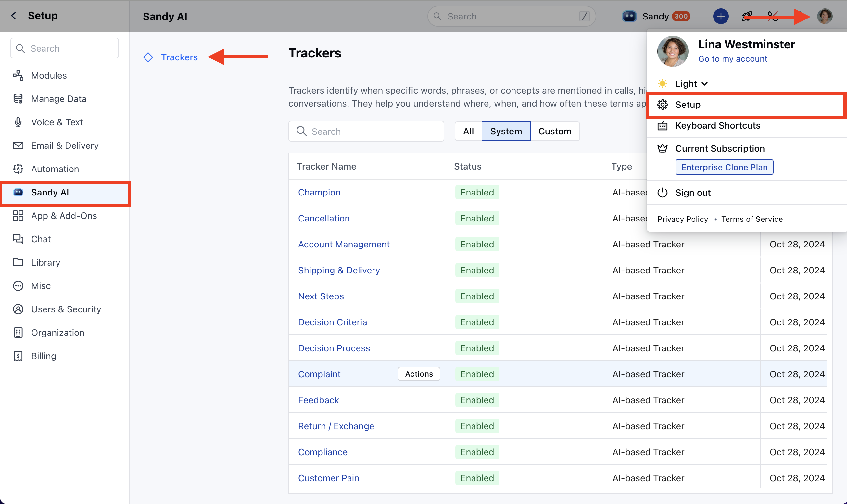Click the user avatar in top bar

(x=825, y=16)
